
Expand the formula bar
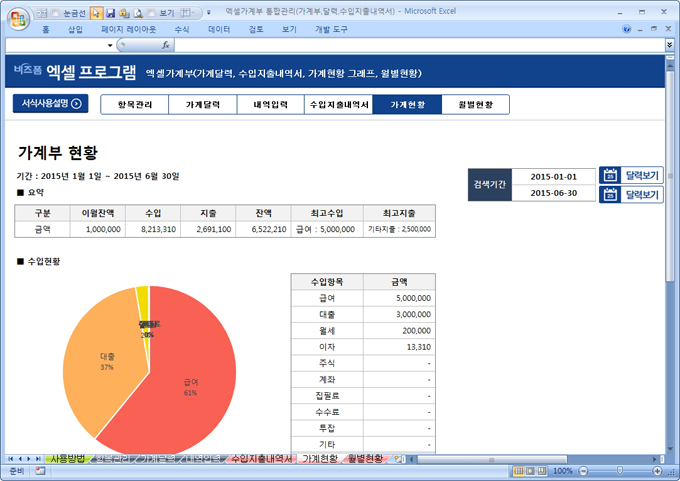tap(670, 44)
